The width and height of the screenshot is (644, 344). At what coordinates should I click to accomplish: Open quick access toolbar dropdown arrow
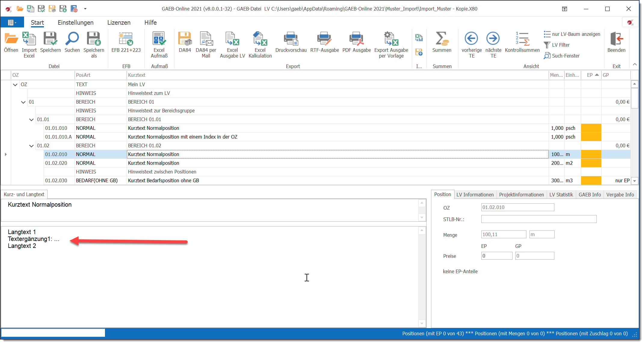click(x=85, y=9)
